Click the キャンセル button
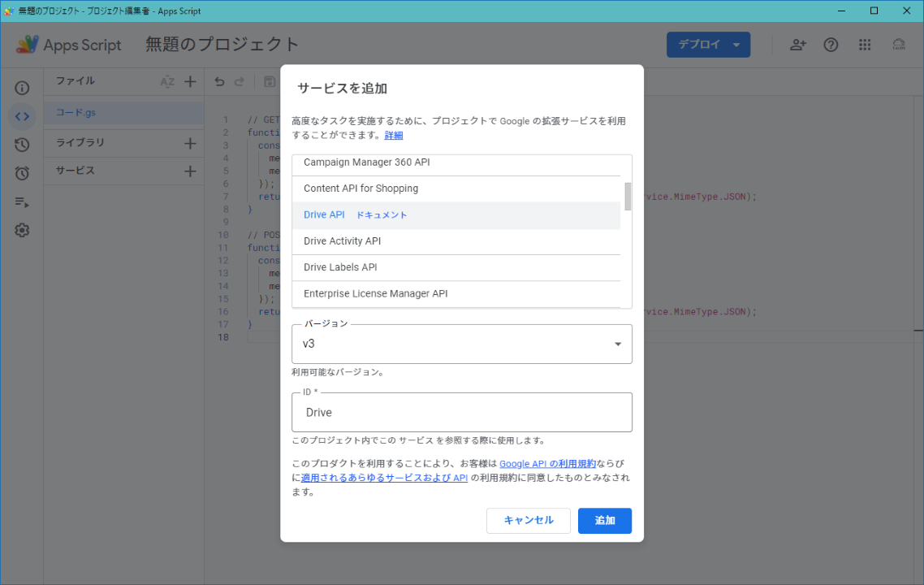This screenshot has height=585, width=924. pos(528,520)
